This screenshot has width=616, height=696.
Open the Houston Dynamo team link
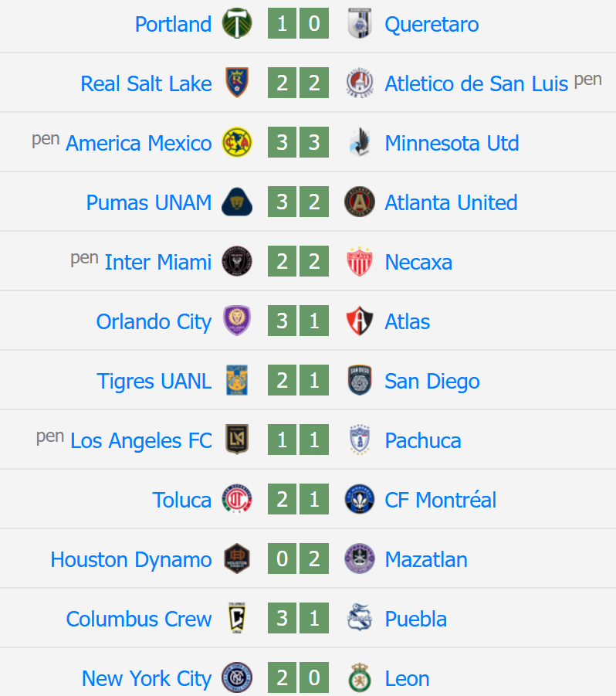tap(130, 560)
